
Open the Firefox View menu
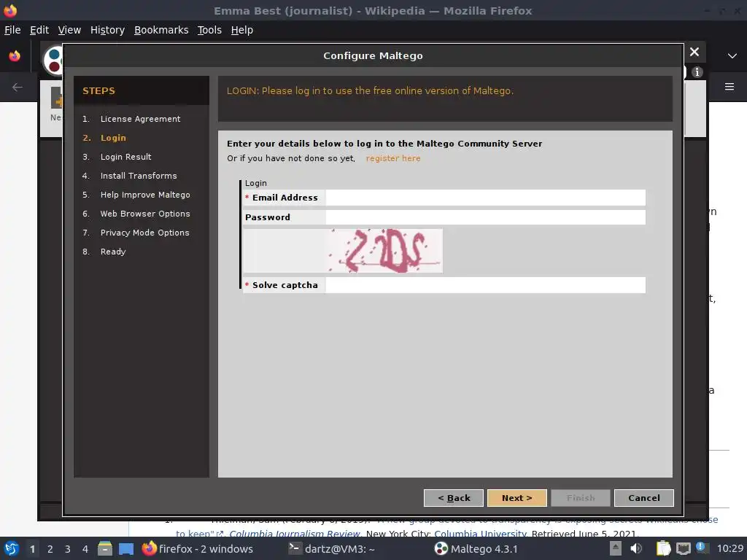(x=69, y=30)
